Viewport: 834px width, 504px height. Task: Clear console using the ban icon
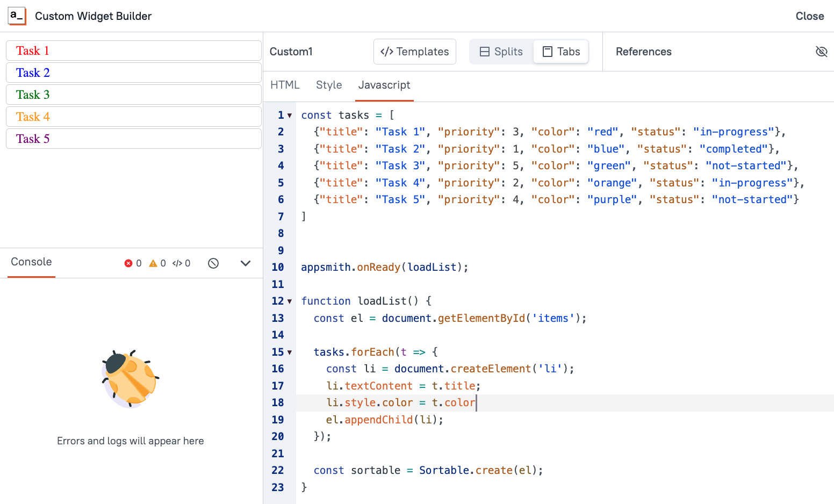coord(213,263)
